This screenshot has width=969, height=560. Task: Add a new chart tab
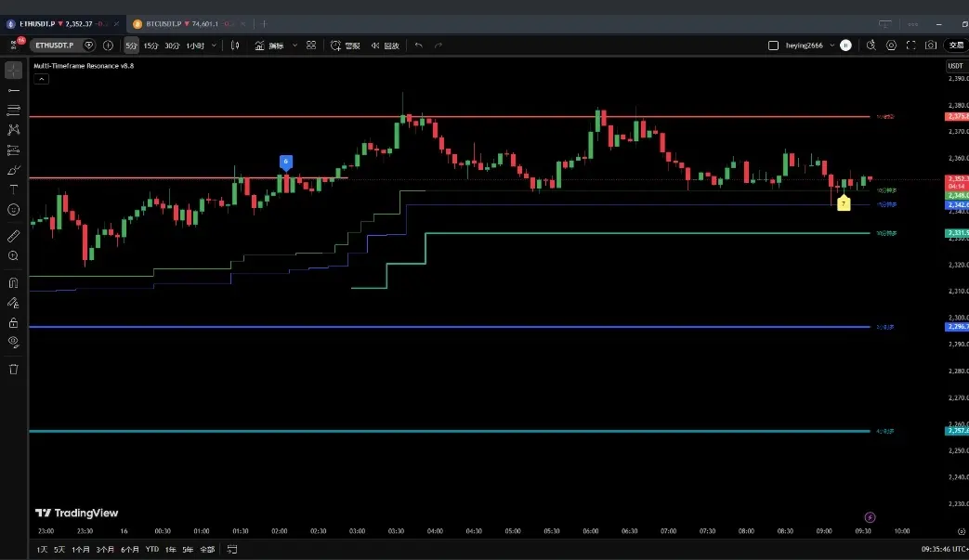coord(264,24)
